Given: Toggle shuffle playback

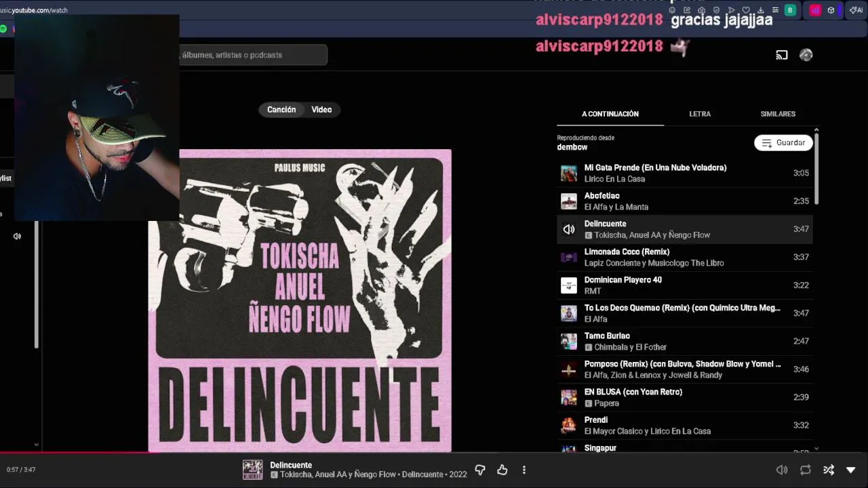Looking at the screenshot, I should [829, 470].
